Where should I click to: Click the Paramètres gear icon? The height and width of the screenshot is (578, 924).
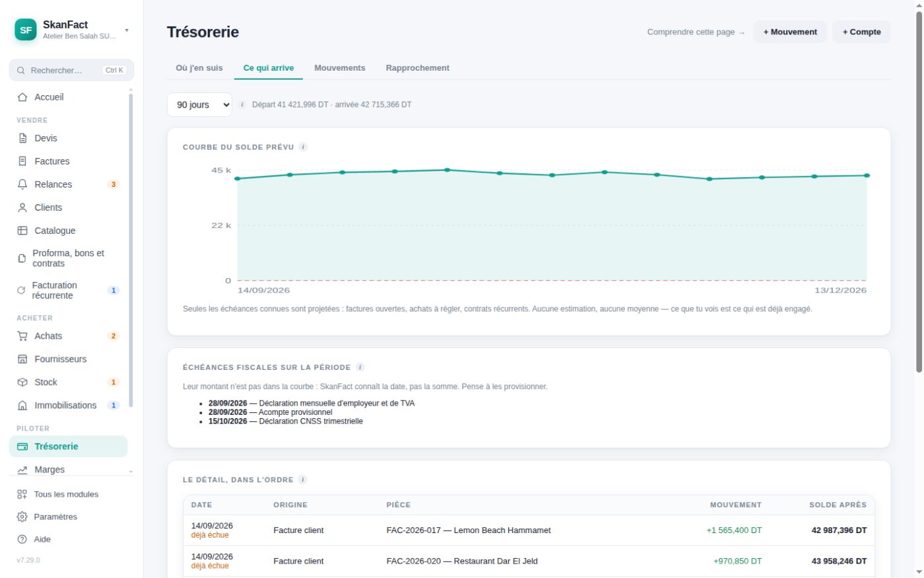22,517
